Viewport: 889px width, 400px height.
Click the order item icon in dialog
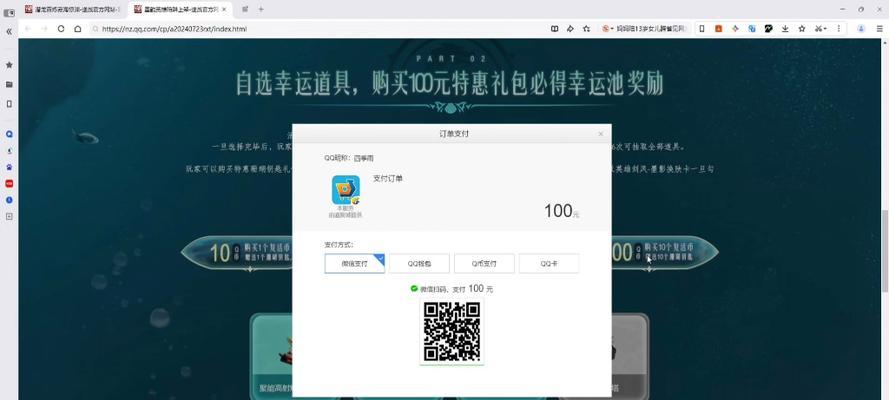click(346, 190)
